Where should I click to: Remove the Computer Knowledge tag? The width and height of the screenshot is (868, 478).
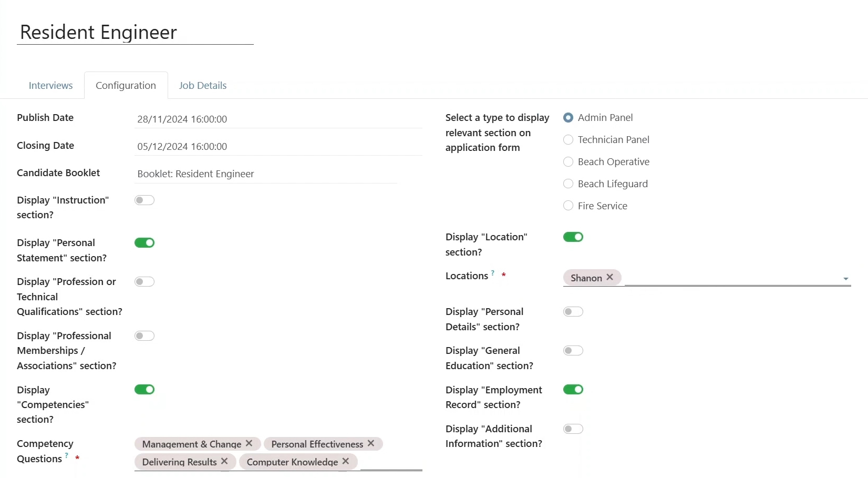[x=346, y=461]
